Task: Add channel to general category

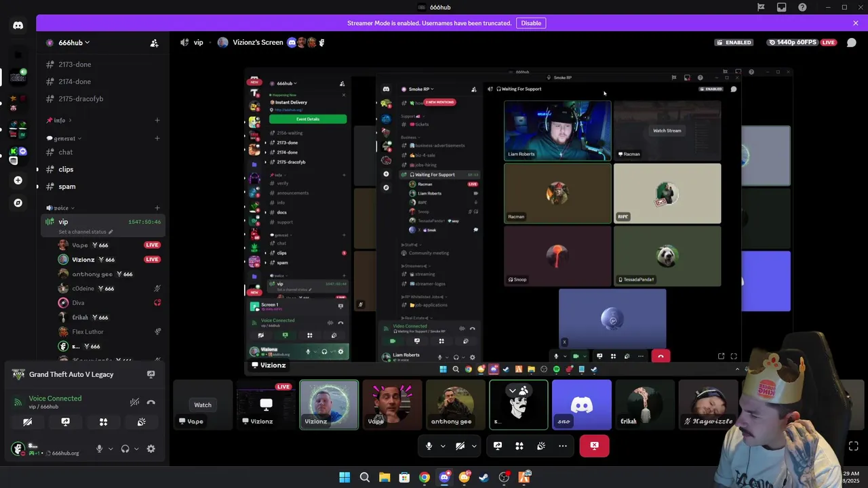Action: click(x=157, y=138)
